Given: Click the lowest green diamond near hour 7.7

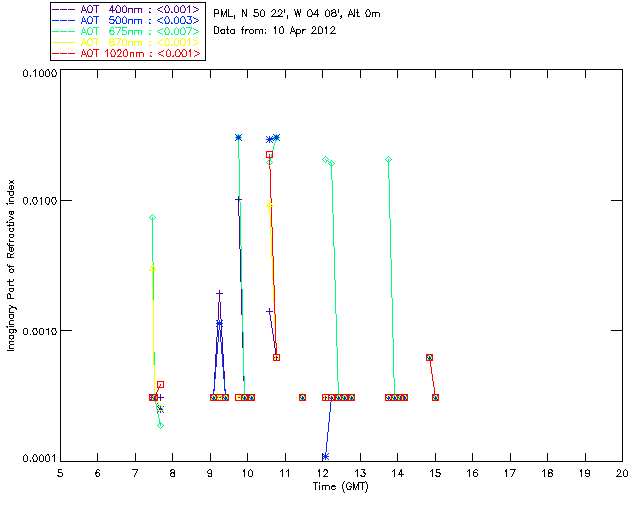Looking at the screenshot, I should 160,425.
